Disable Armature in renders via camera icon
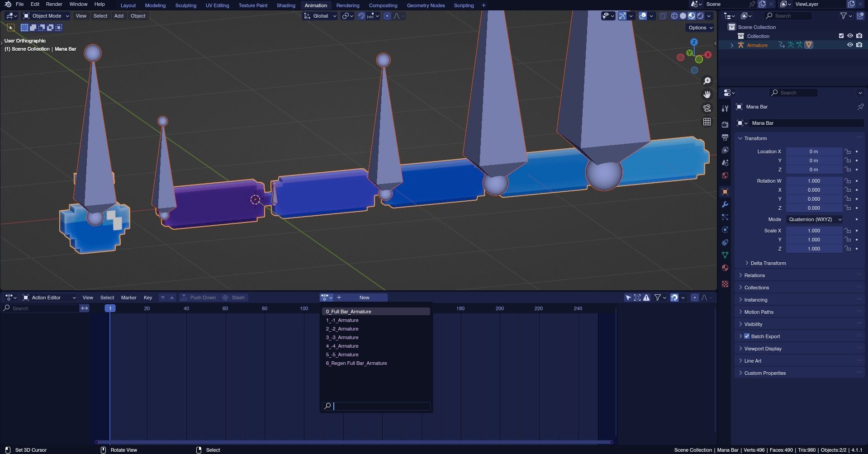868x454 pixels. pyautogui.click(x=859, y=45)
